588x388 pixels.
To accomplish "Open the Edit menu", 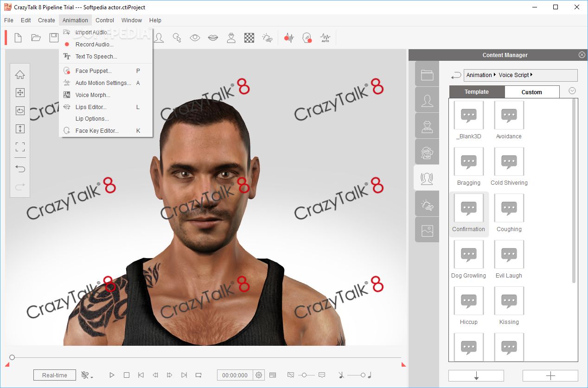I will [x=26, y=20].
